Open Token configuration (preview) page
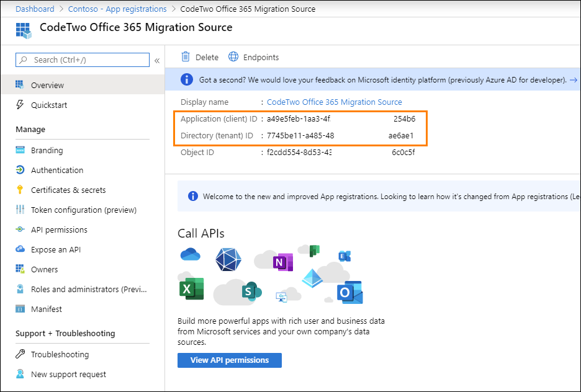The width and height of the screenshot is (581, 392). 83,210
